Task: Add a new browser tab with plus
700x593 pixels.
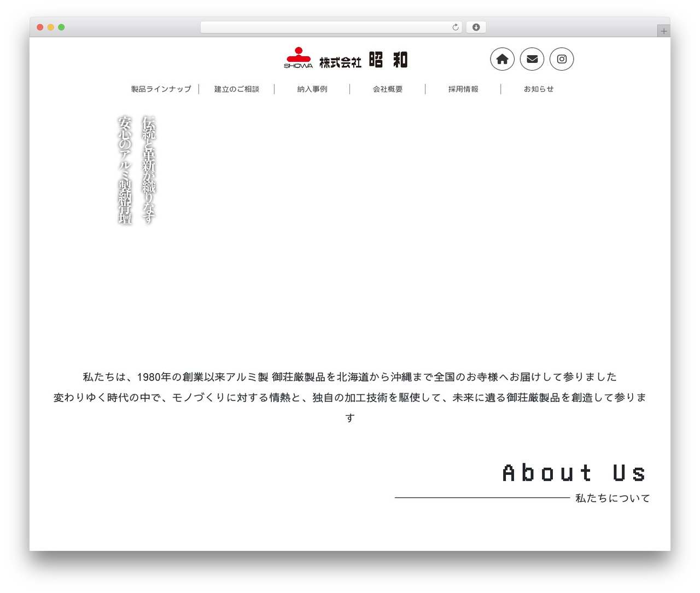Action: 664,31
